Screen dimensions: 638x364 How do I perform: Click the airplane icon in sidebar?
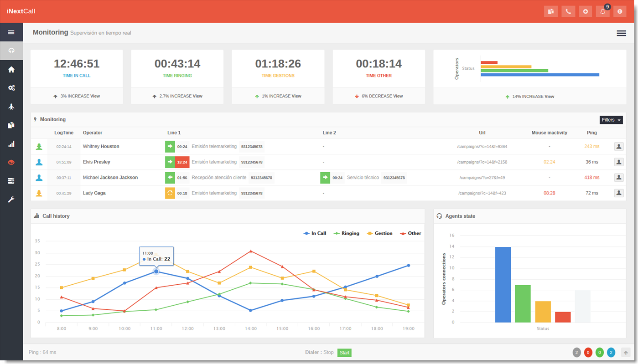coord(11,107)
